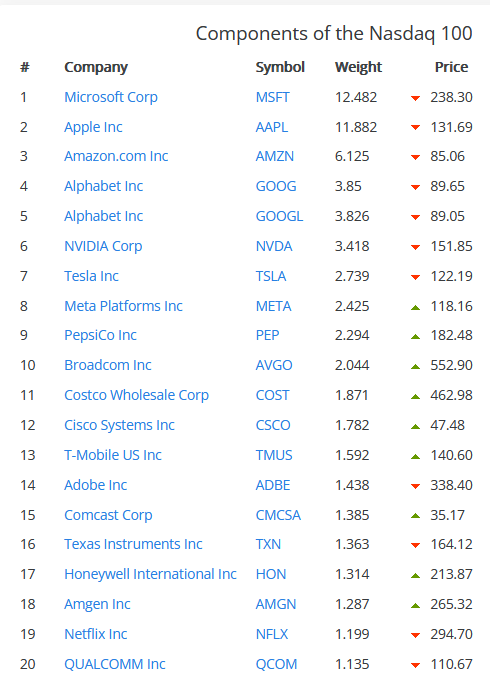Click the Weight column header
This screenshot has width=490, height=676.
pyautogui.click(x=358, y=67)
